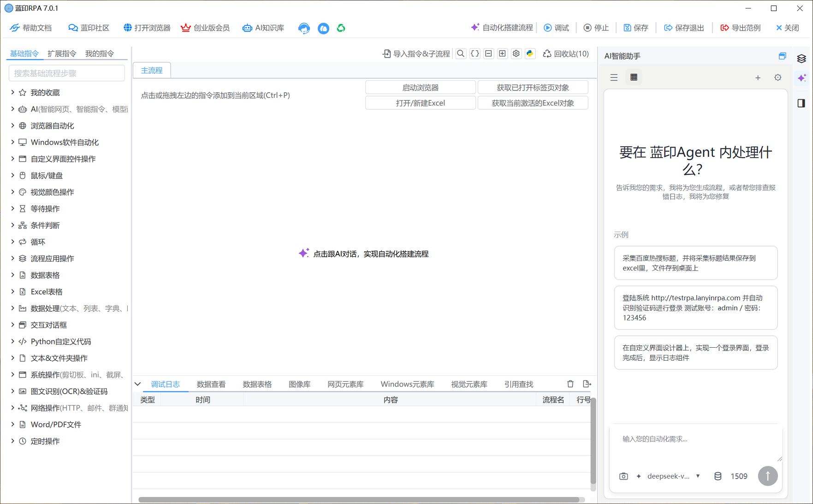813x504 pixels.
Task: Open AI assistant settings gear
Action: (x=778, y=77)
